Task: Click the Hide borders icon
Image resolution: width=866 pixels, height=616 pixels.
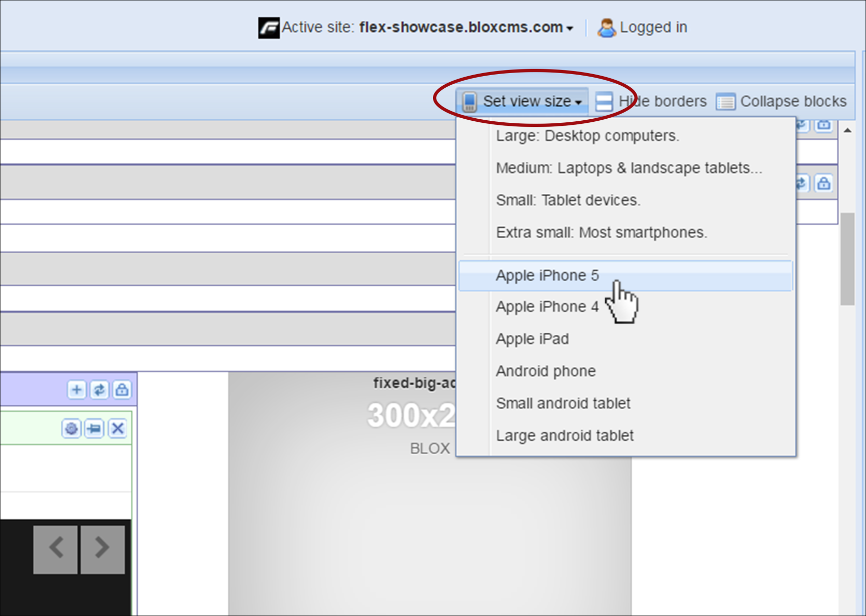Action: [604, 101]
